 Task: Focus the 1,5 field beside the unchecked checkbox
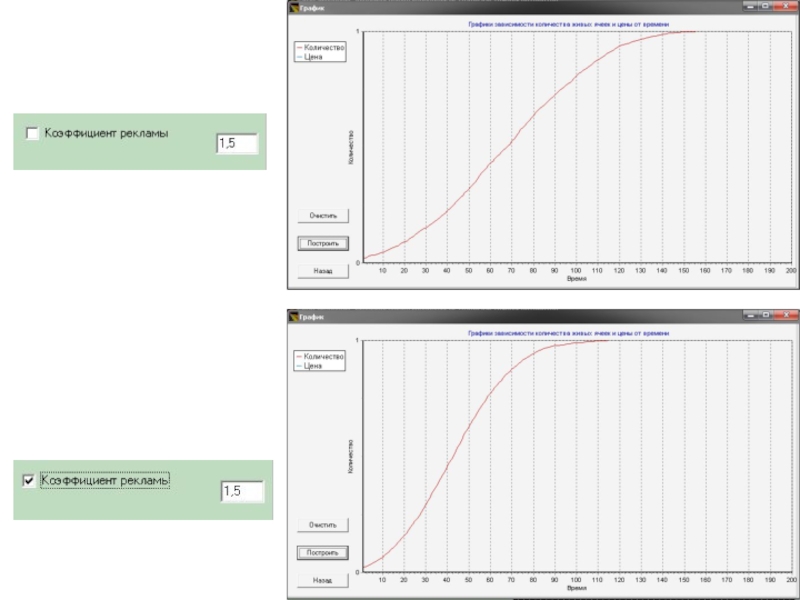tap(237, 143)
